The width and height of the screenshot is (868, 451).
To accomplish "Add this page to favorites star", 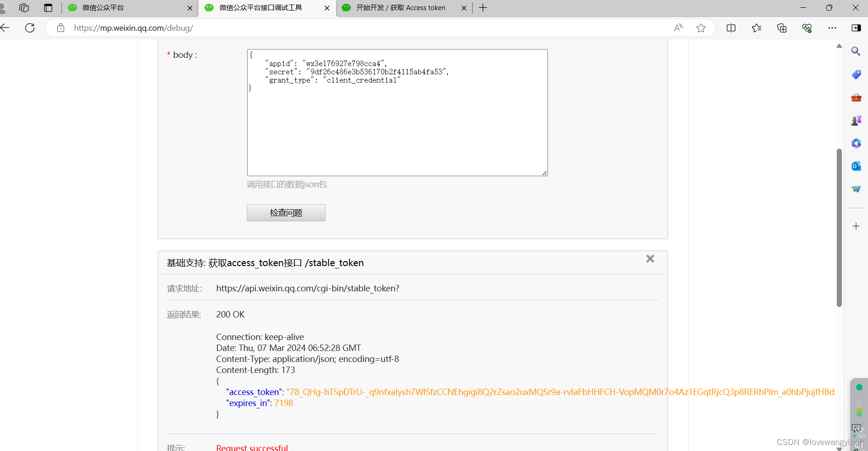I will coord(701,28).
